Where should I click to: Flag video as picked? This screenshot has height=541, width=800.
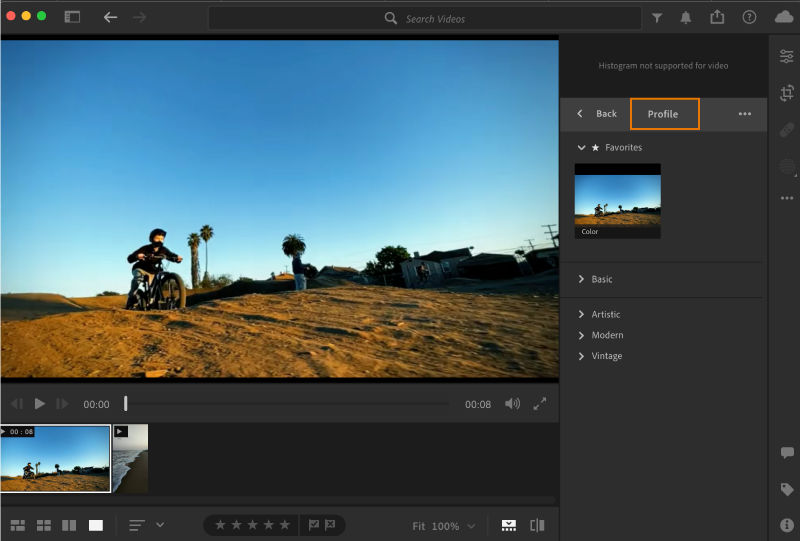click(314, 525)
